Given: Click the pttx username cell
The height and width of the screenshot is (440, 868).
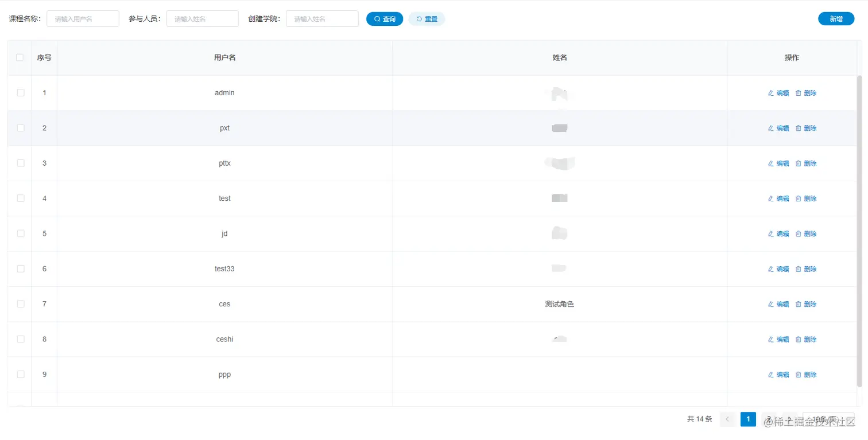Looking at the screenshot, I should [x=224, y=163].
